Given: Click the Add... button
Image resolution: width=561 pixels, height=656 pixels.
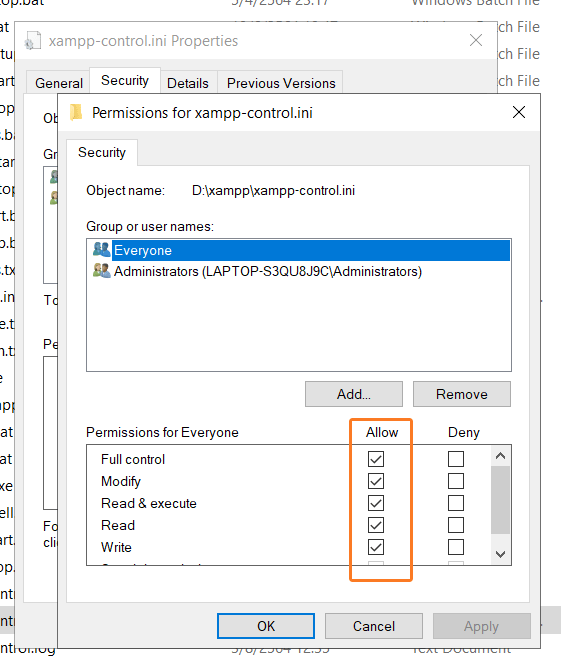Looking at the screenshot, I should 354,394.
